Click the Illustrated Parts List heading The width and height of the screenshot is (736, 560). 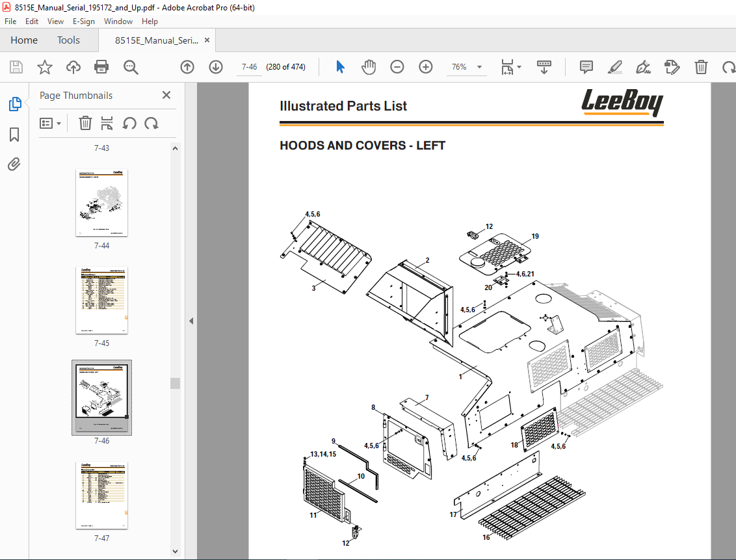(x=343, y=106)
